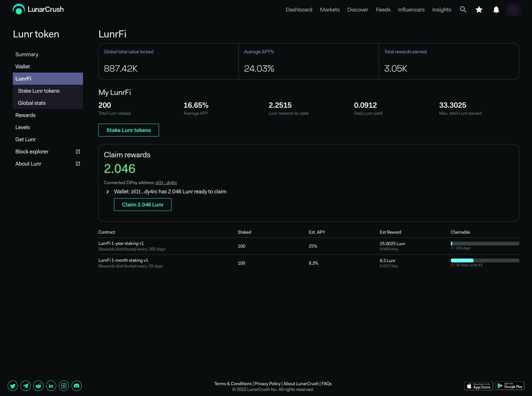
Task: Click 1-month staking claimable progress bar
Action: [485, 260]
